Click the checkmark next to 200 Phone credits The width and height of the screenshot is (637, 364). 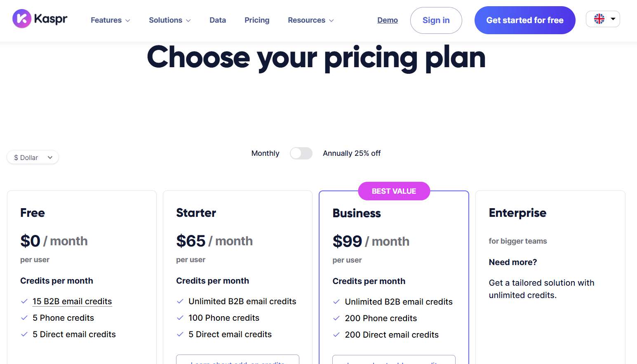[x=336, y=318]
